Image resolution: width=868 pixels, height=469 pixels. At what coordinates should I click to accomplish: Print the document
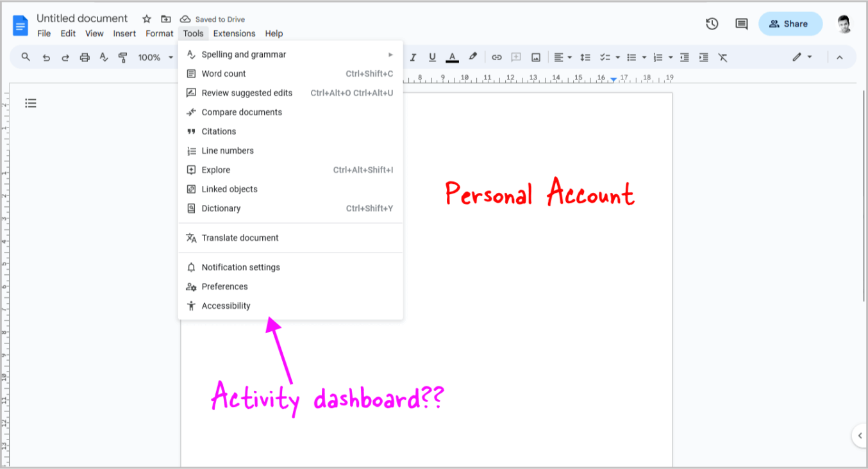click(85, 57)
